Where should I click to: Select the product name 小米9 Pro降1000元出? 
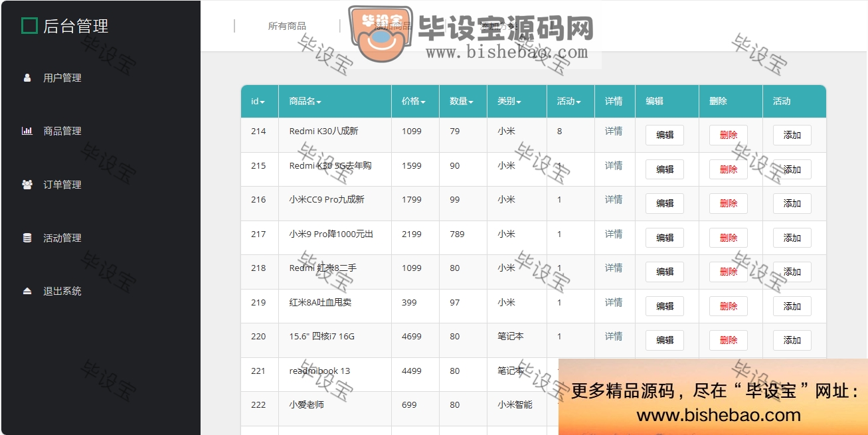tap(331, 234)
